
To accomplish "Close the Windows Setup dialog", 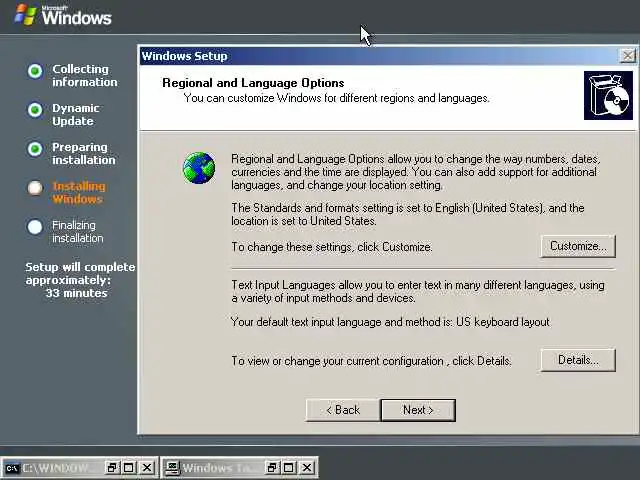I will pos(627,56).
